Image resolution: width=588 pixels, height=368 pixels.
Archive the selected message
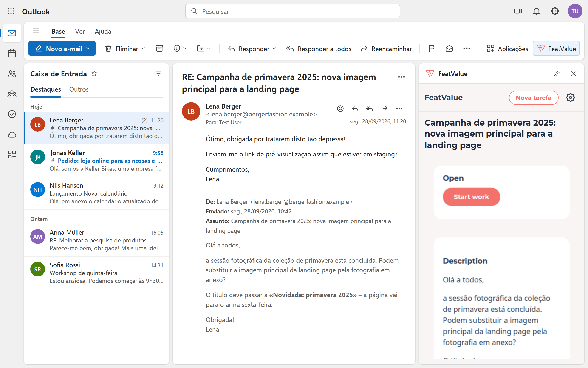pyautogui.click(x=159, y=49)
